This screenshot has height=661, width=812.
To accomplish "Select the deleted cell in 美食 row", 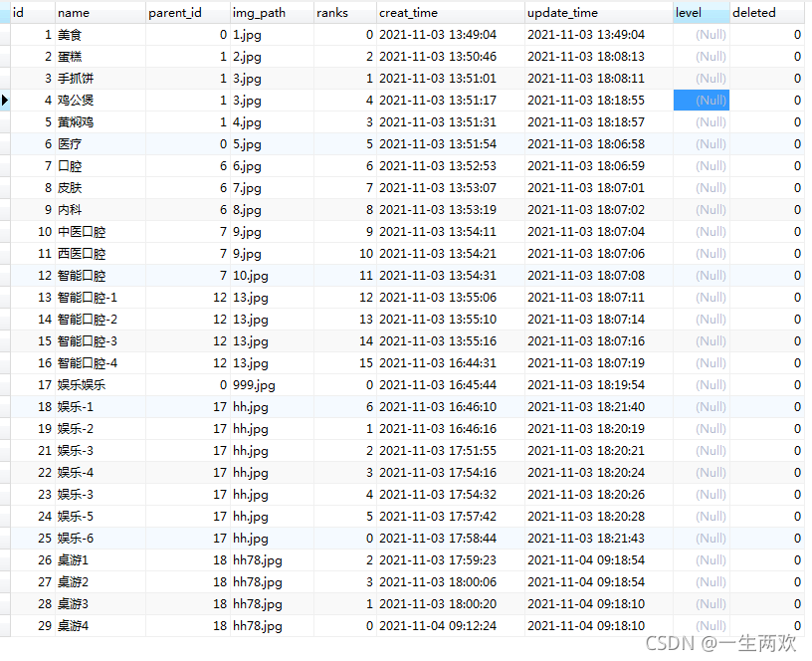I will click(x=767, y=35).
